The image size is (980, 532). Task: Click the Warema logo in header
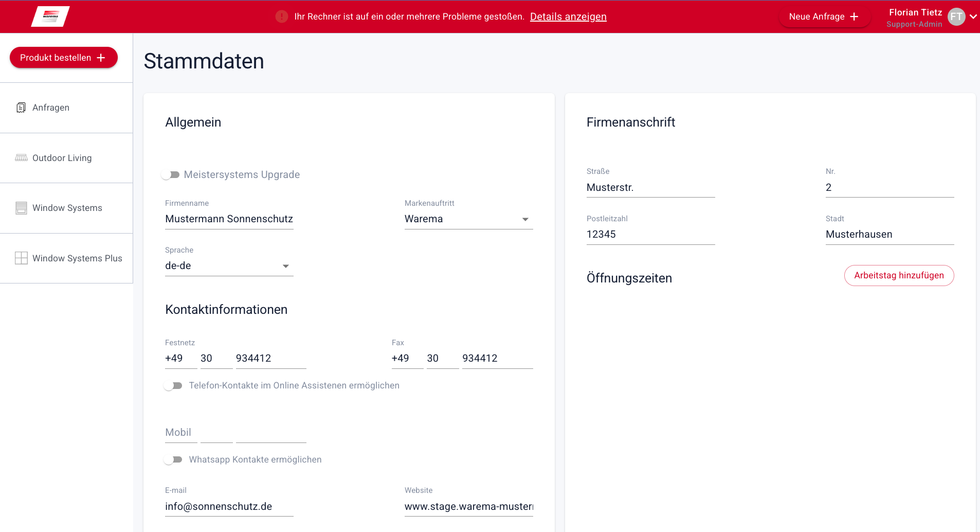[50, 16]
